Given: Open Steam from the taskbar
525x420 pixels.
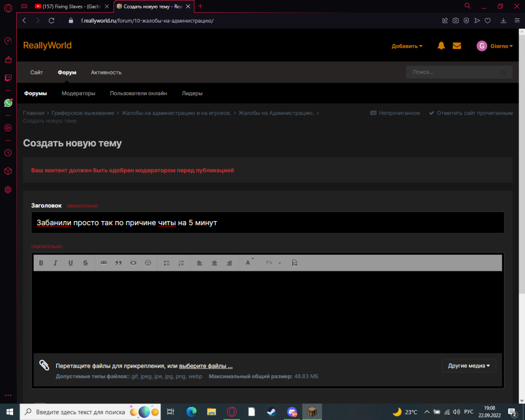Looking at the screenshot, I should pyautogui.click(x=271, y=412).
